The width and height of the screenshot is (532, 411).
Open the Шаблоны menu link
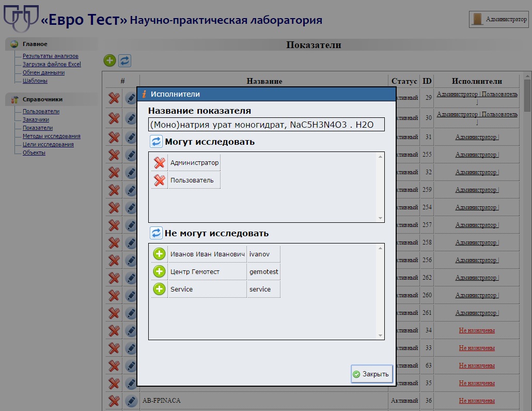[x=35, y=81]
